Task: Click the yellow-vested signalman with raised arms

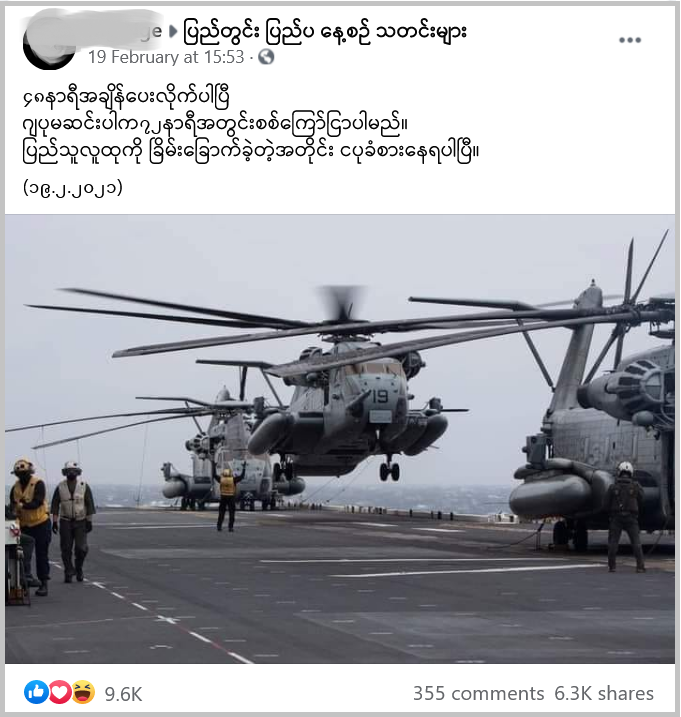Action: tap(228, 496)
